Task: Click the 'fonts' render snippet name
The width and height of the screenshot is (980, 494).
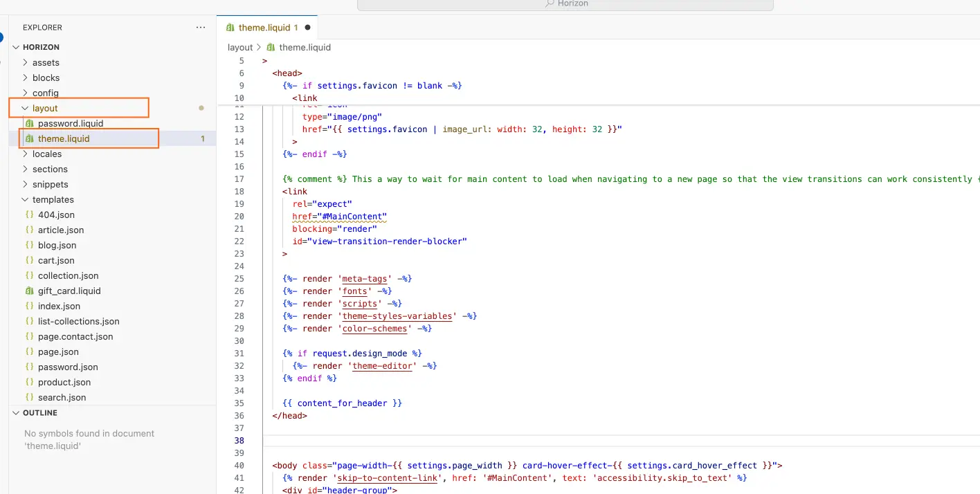Action: pyautogui.click(x=354, y=291)
